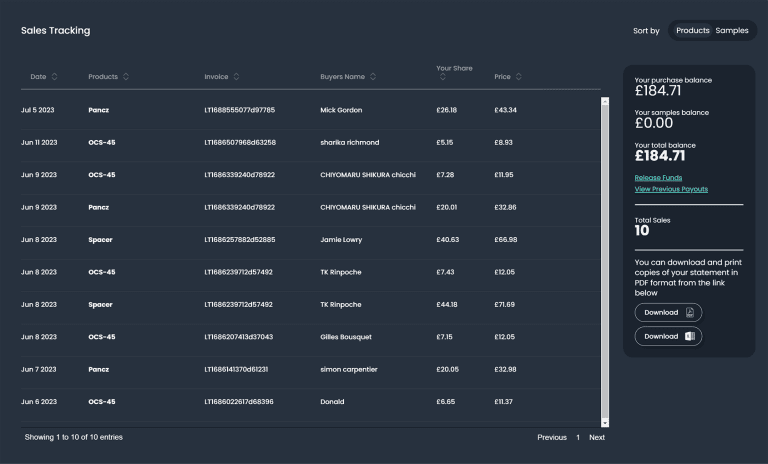
Task: Click the table scrollbar down arrow
Action: coord(605,423)
